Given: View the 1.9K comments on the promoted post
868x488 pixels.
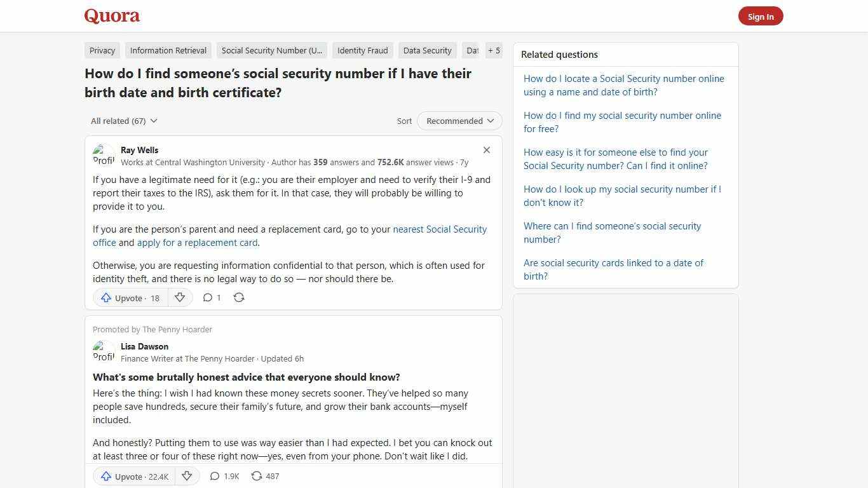Looking at the screenshot, I should (x=224, y=476).
